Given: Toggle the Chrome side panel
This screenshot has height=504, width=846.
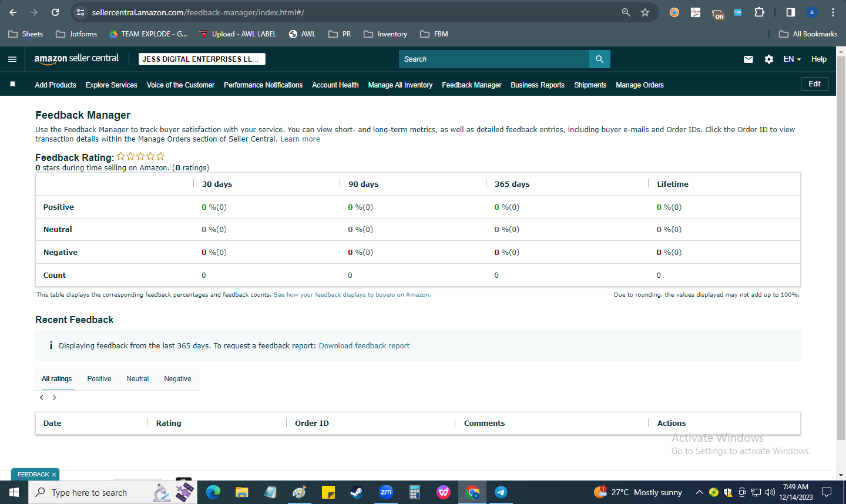Looking at the screenshot, I should 791,12.
